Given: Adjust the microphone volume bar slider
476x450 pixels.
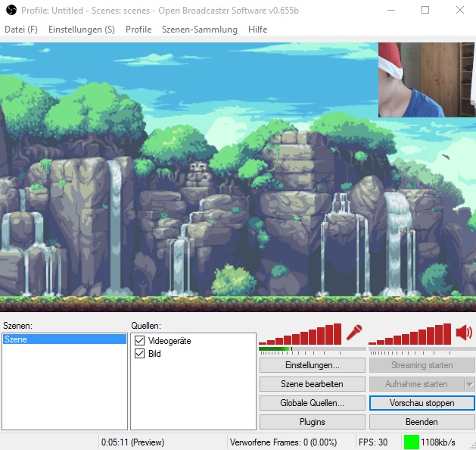Looking at the screenshot, I should click(300, 334).
